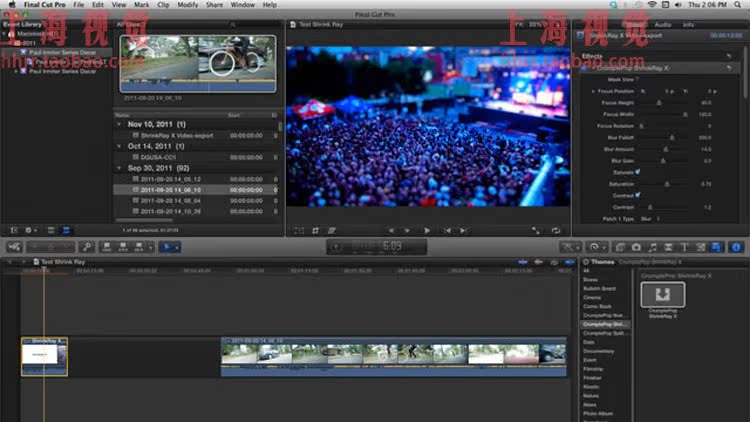Select the Distort tool below viewer
Screen dimensions: 750x422
pyautogui.click(x=331, y=231)
